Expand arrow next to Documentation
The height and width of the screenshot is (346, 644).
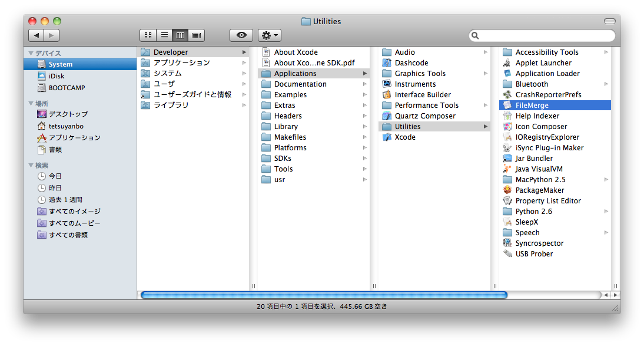tap(365, 84)
